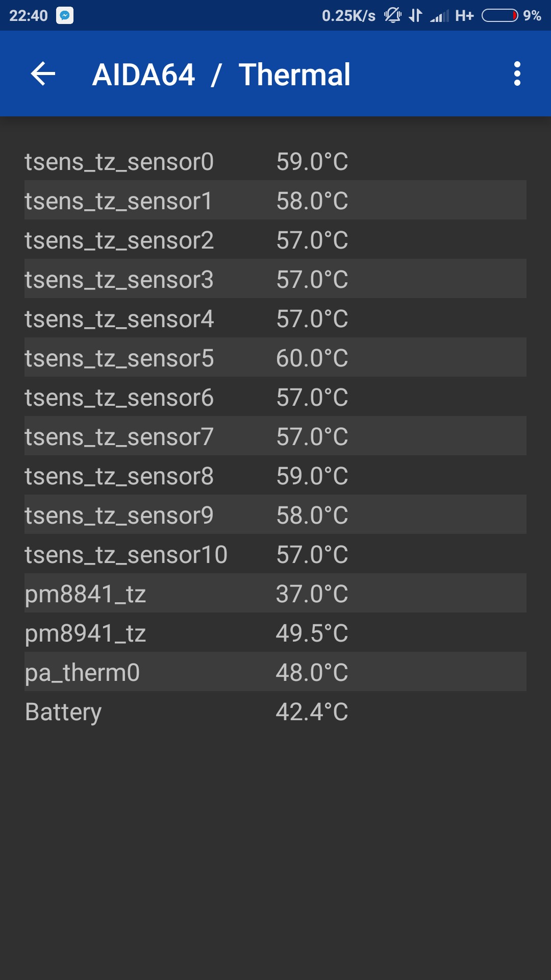The image size is (551, 980).
Task: Tap the mobile data arrows icon
Action: coord(415,15)
